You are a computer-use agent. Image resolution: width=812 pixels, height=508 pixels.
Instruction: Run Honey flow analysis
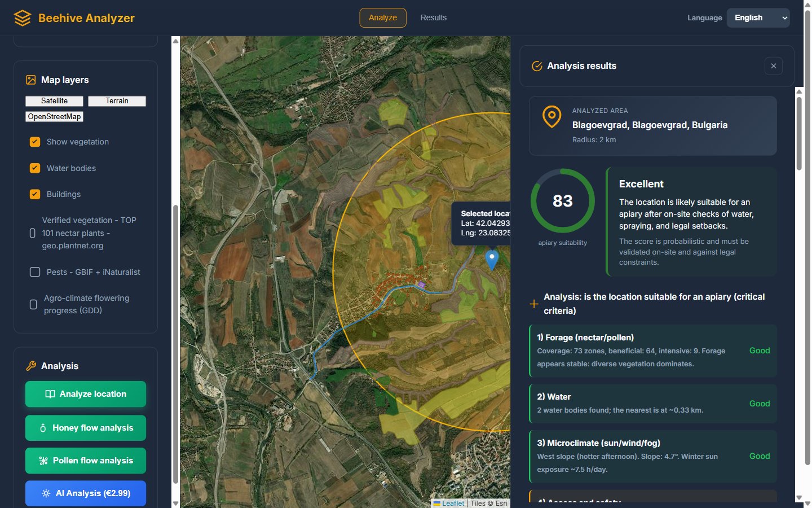pyautogui.click(x=86, y=428)
